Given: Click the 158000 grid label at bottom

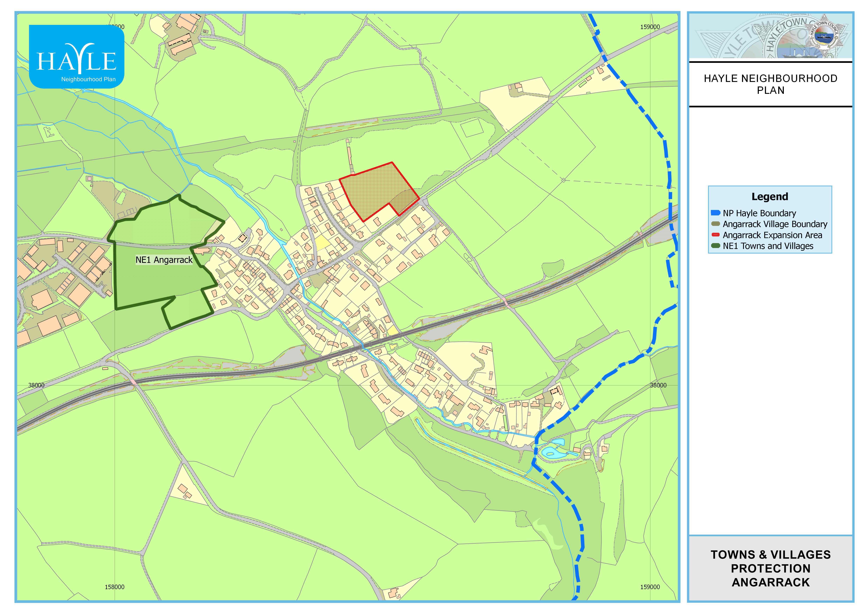Looking at the screenshot, I should tap(115, 587).
